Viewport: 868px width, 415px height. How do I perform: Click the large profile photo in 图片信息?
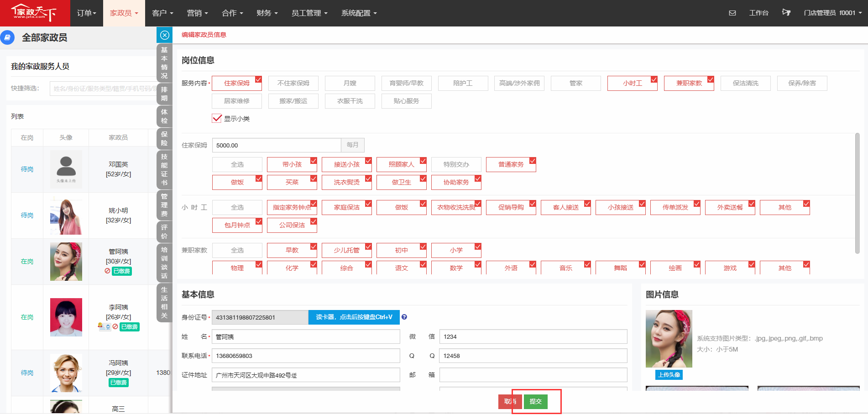click(669, 339)
